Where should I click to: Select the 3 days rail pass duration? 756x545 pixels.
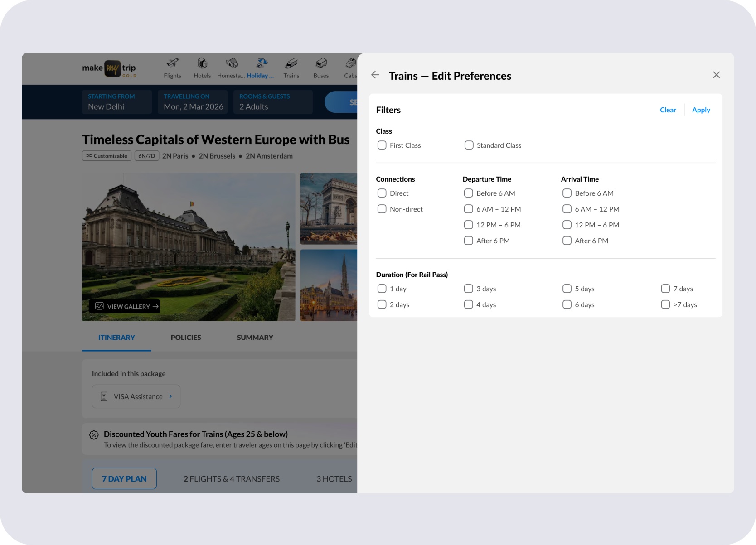pos(469,289)
